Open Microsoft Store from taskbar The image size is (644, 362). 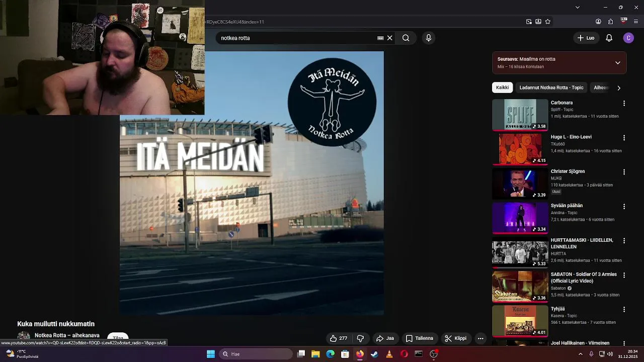(x=345, y=354)
